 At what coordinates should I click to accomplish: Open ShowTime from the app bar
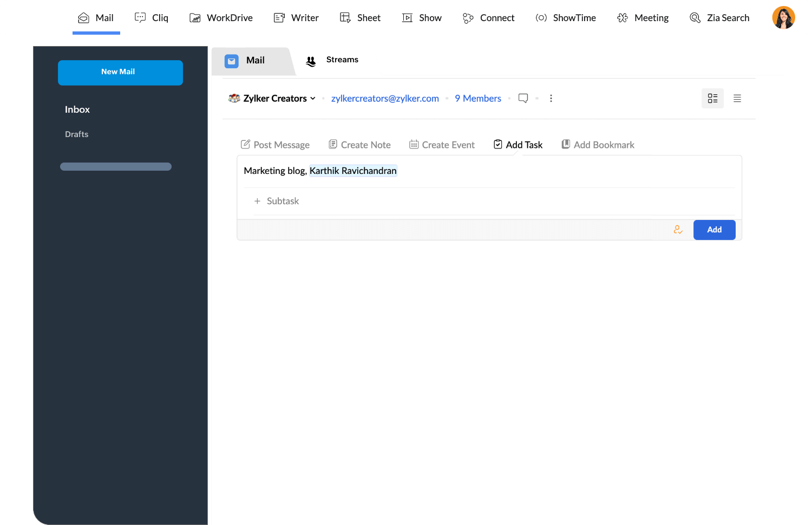[x=566, y=18]
